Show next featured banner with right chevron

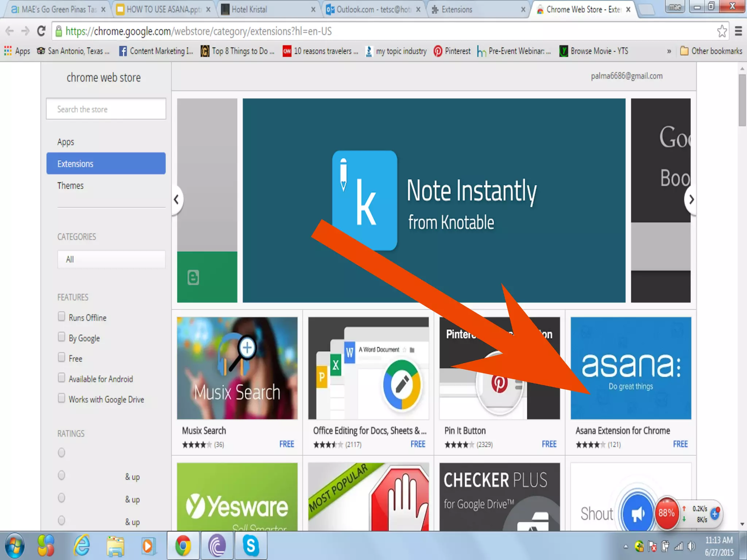click(691, 199)
